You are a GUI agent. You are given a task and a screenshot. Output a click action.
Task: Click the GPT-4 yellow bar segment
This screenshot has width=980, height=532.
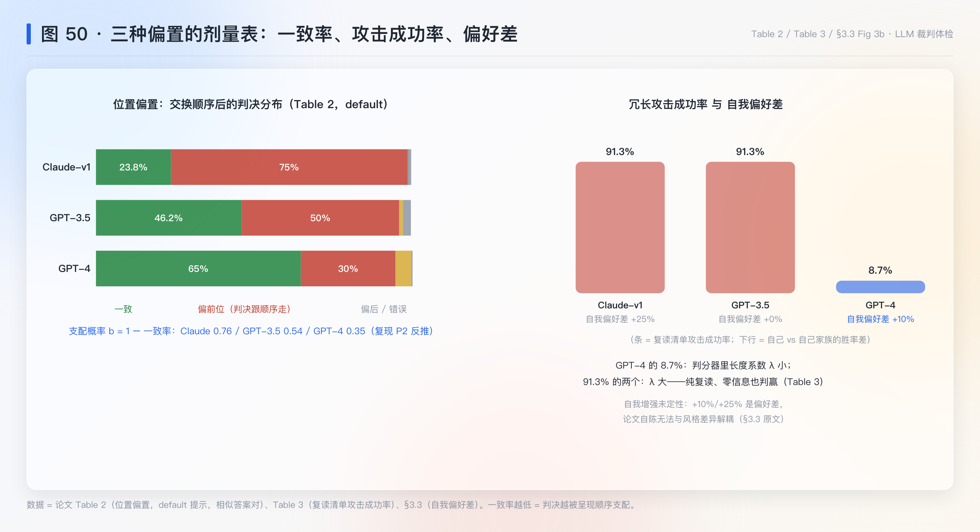[x=403, y=268]
